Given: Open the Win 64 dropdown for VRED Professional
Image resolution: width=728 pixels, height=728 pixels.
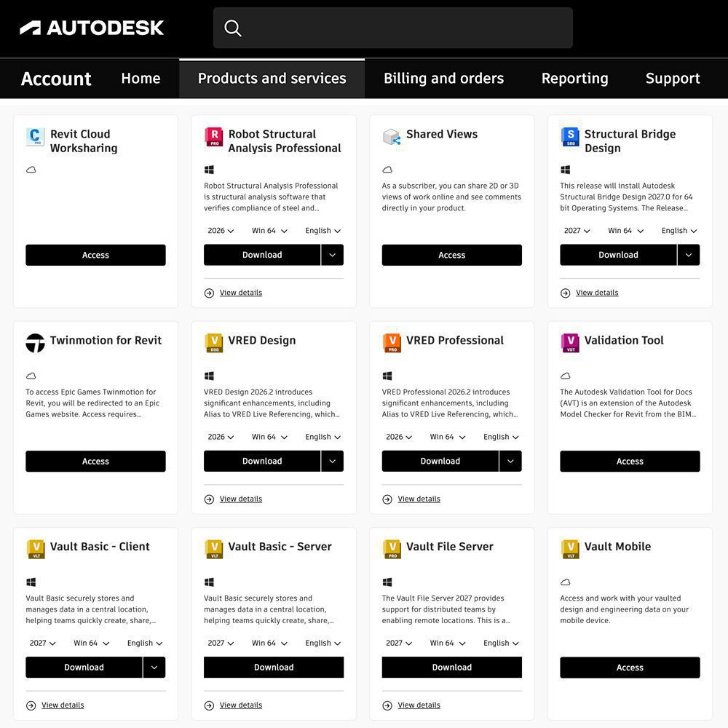Looking at the screenshot, I should coord(447,437).
